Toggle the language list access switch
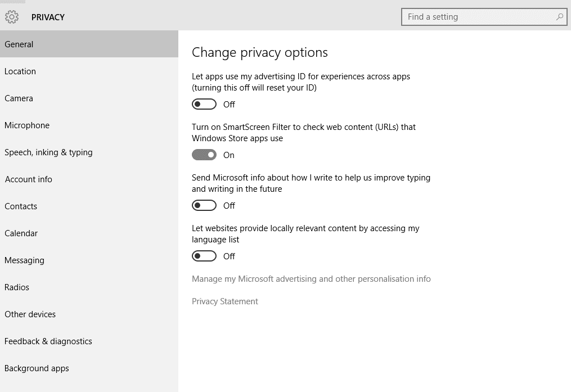 (204, 256)
